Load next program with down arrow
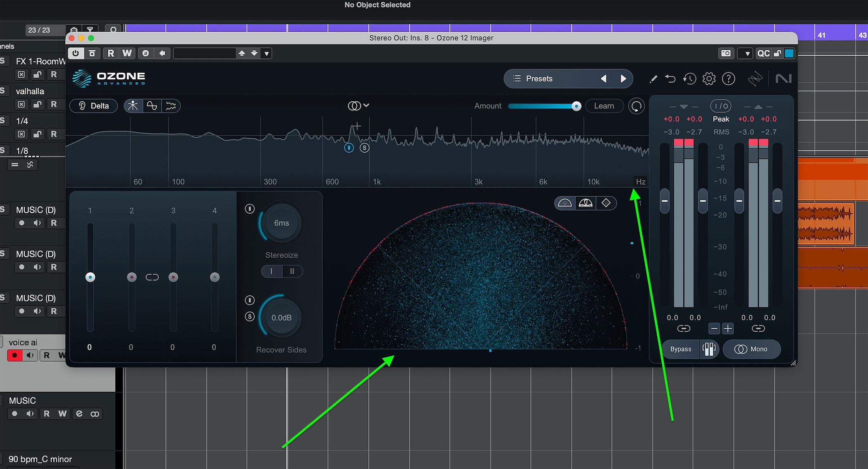 254,53
